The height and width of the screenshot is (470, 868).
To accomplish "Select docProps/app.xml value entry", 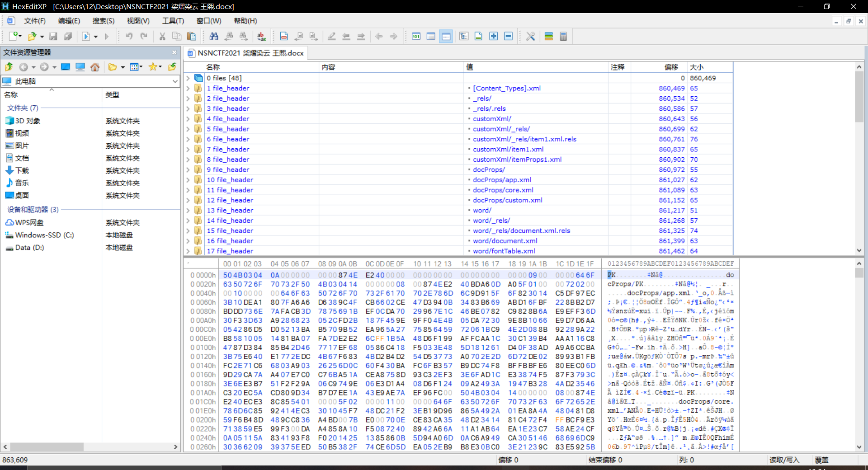I will coord(502,180).
